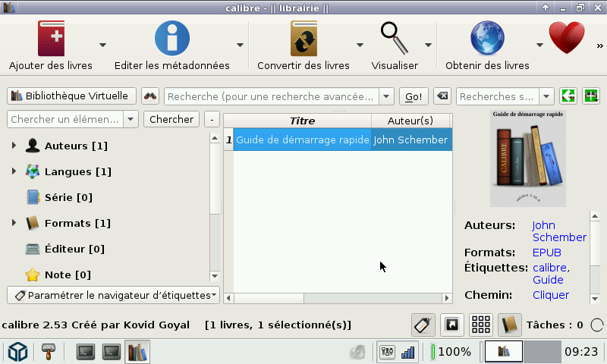This screenshot has height=364, width=607.
Task: Click the Auteur(s) column header
Action: pos(410,121)
